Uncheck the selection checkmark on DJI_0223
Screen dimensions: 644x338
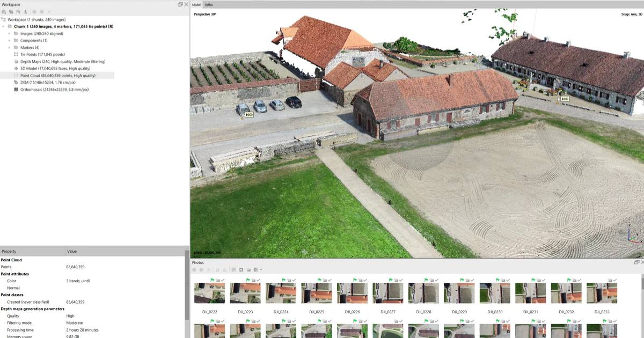[259, 280]
